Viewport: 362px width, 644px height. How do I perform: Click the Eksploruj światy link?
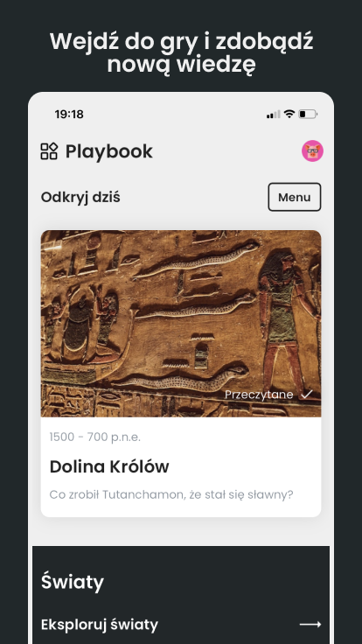tap(100, 625)
